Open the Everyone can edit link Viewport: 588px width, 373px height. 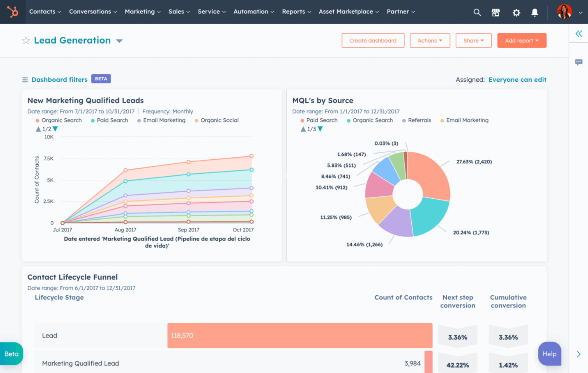517,79
